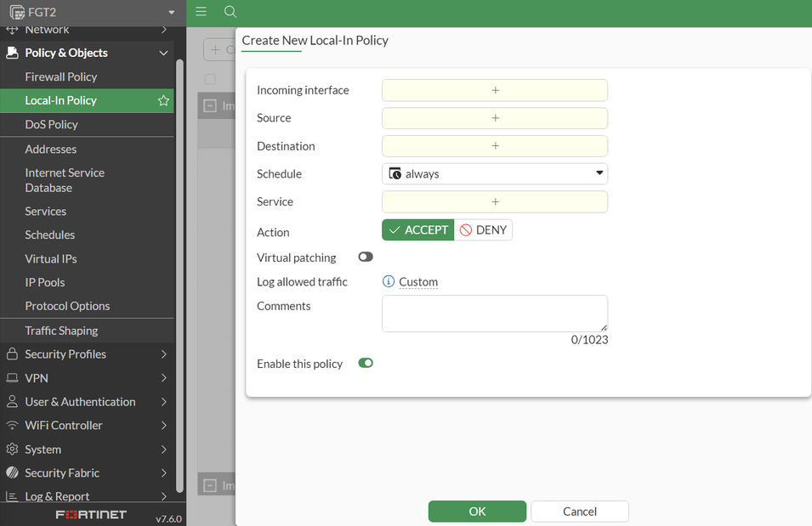This screenshot has width=812, height=526.
Task: Open the Schedule dropdown set to always
Action: [x=495, y=174]
